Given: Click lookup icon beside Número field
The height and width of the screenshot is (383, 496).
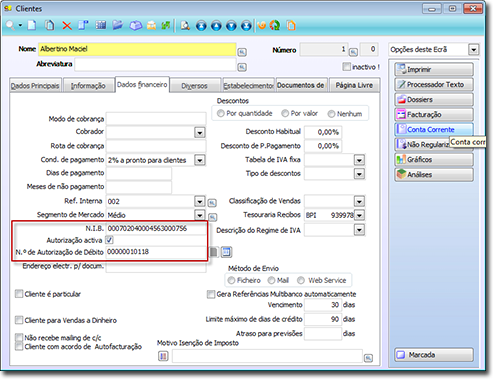Looking at the screenshot, I should 353,52.
